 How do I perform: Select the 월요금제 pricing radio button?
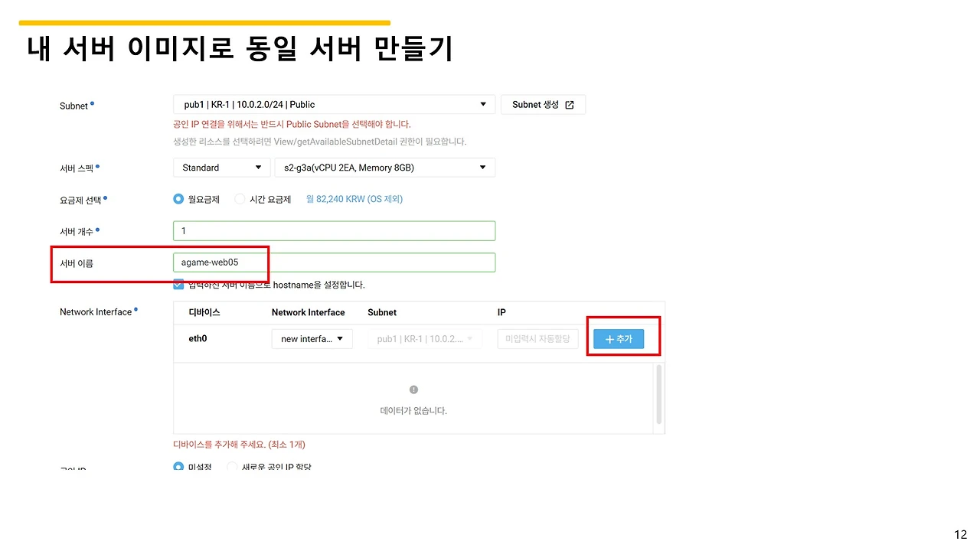(178, 199)
